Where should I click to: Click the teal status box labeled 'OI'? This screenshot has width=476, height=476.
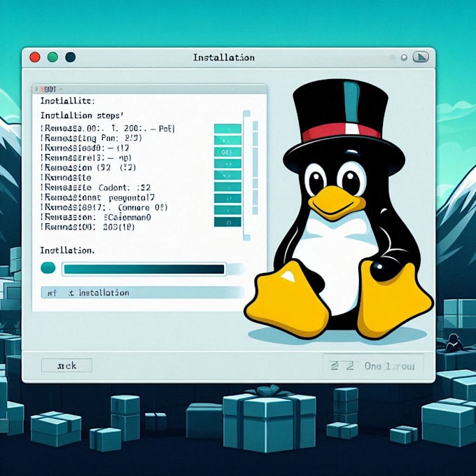(227, 152)
